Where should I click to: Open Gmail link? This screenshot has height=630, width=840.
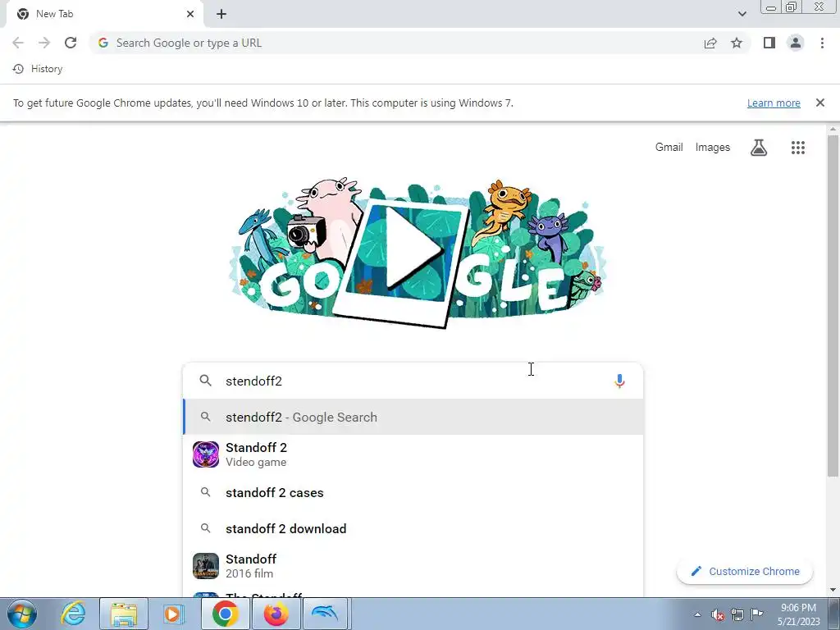(669, 148)
